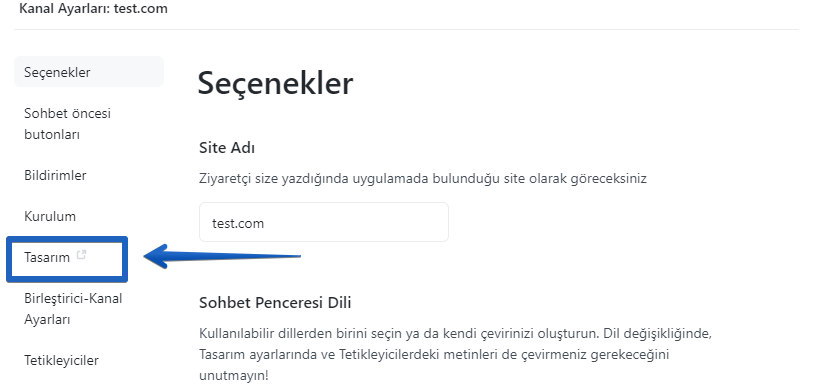Image resolution: width=815 pixels, height=389 pixels.
Task: Click the Kanal Ayarları: test.com title
Action: 94,8
